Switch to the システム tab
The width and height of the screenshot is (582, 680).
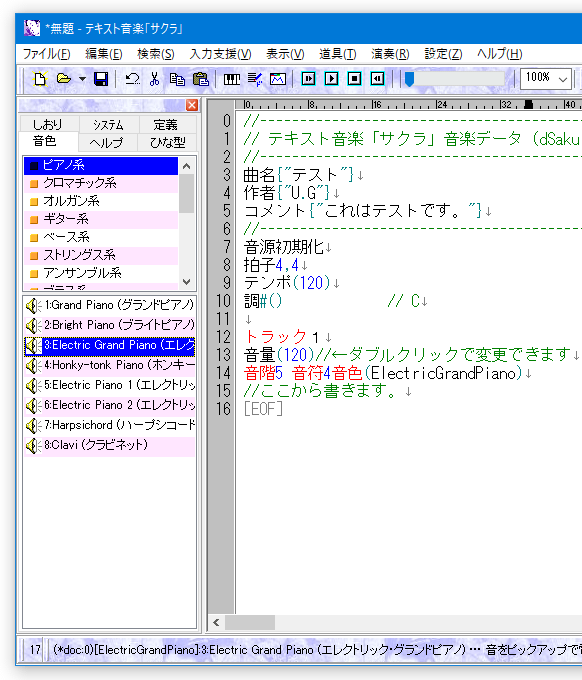(108, 124)
